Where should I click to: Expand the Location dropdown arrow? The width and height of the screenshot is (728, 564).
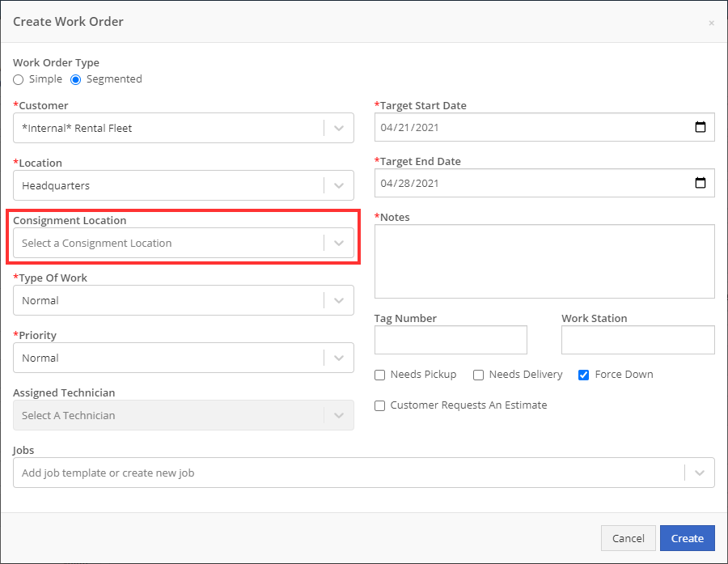[339, 185]
